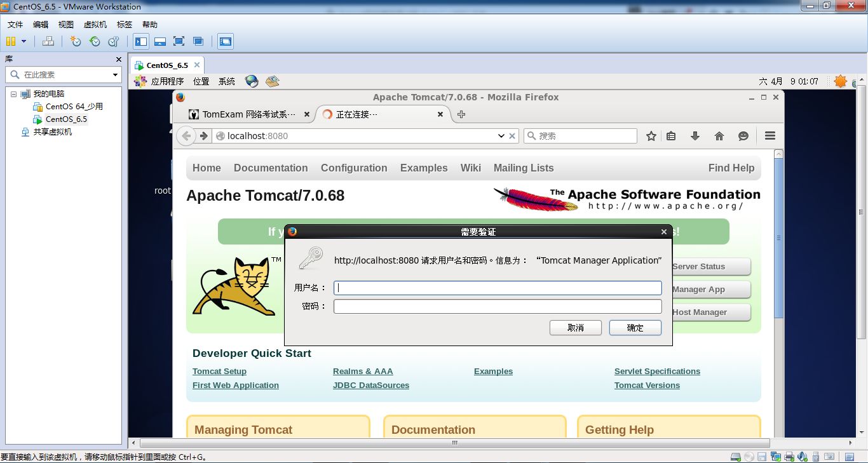
Task: Open the 位置 menu in the CentOS panel
Action: (201, 81)
